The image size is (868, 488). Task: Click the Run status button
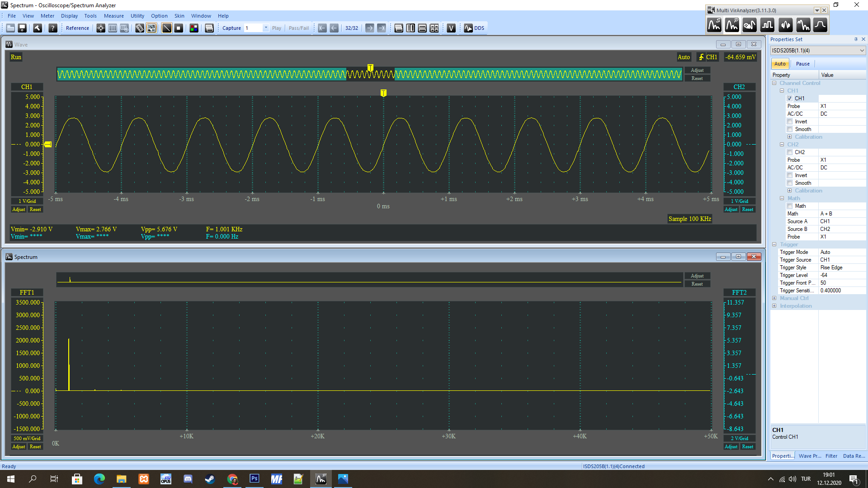pos(16,57)
